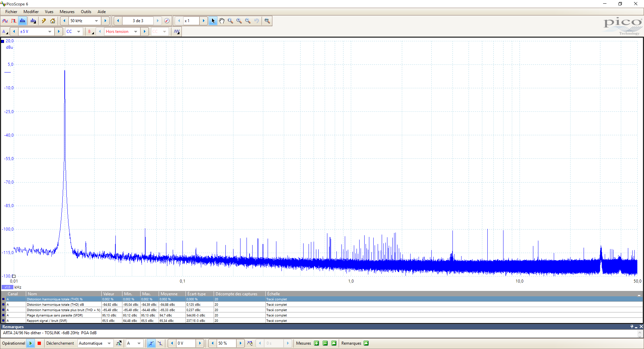644x349 pixels.
Task: Select the SNR measurement row
Action: (321, 321)
